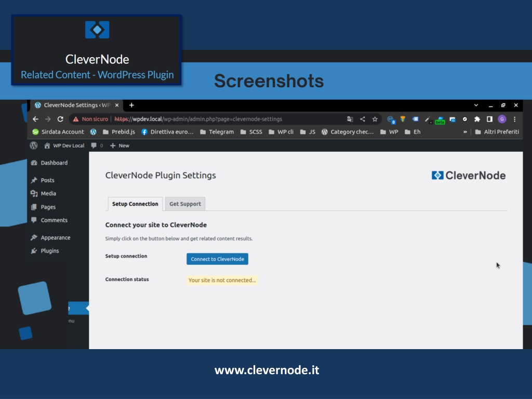Click the first blue badge extension icon
Viewport: 532px width, 399px height.
point(391,119)
